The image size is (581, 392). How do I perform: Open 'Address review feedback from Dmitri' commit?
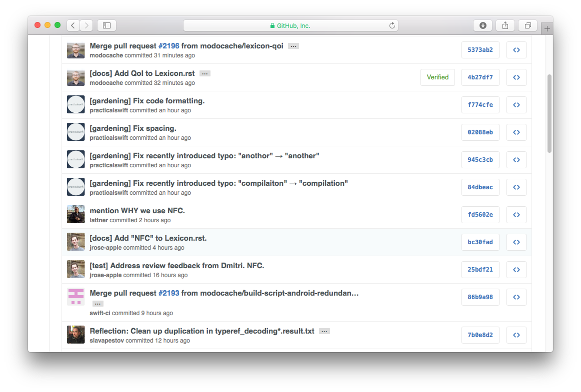(176, 265)
